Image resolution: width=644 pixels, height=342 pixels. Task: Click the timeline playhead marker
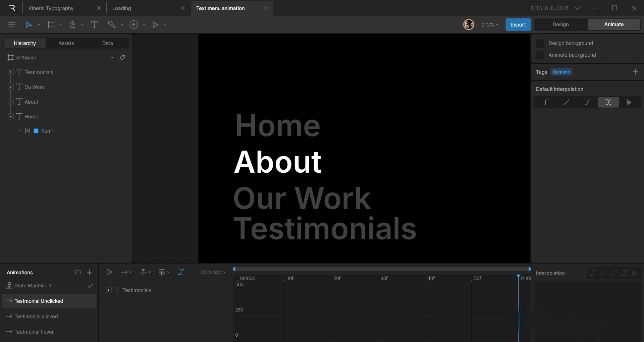(x=518, y=277)
